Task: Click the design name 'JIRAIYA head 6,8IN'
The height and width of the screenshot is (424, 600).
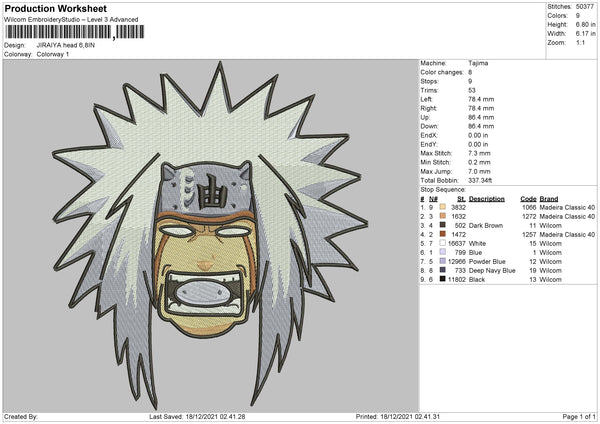Action: coord(65,45)
